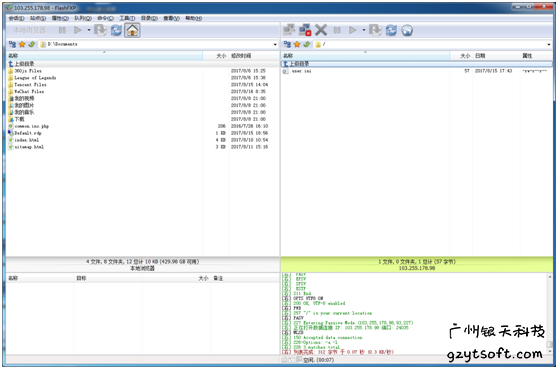Open the D:\Documents path dropdown
558x369 pixels.
275,44
